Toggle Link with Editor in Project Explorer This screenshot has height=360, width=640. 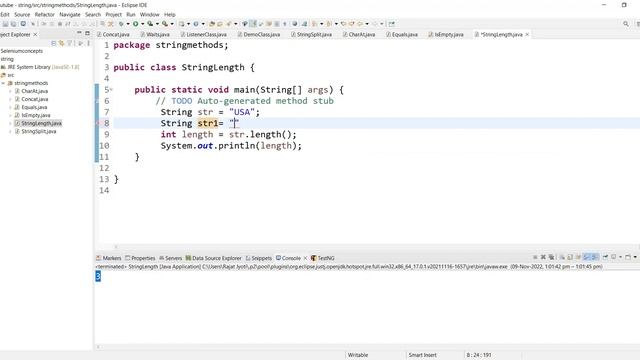click(62, 43)
